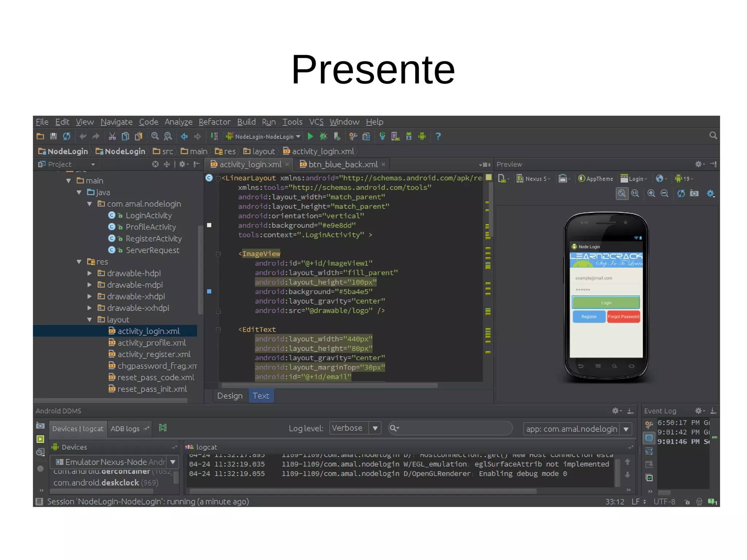Switch to the Text editor view
Image resolution: width=747 pixels, height=560 pixels.
261,396
